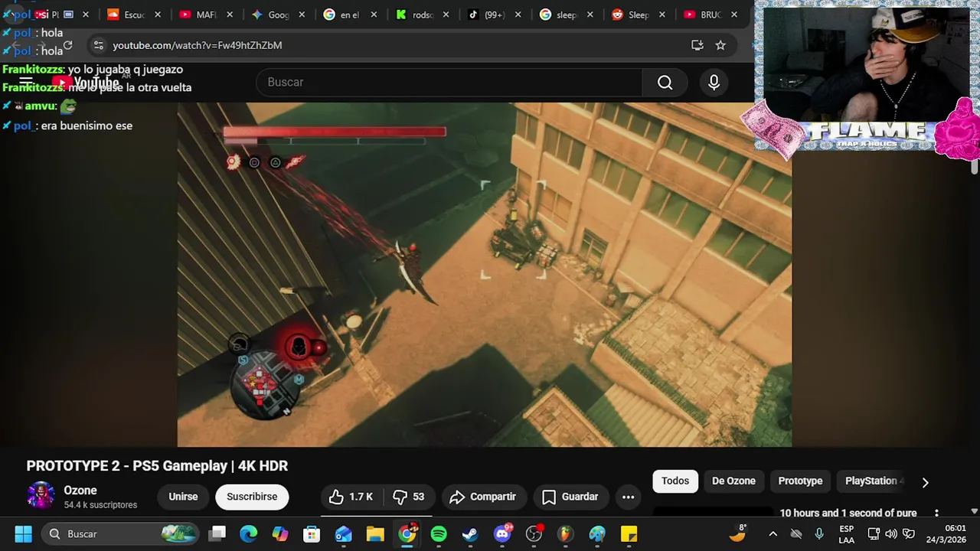The image size is (980, 551).
Task: Close the TikTok (99+) tab
Action: coord(518,15)
